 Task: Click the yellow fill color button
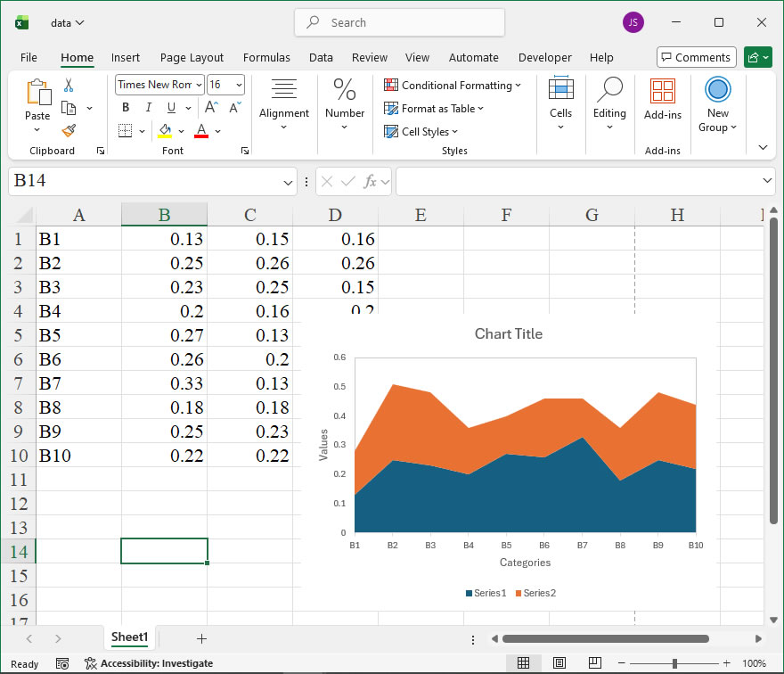165,131
